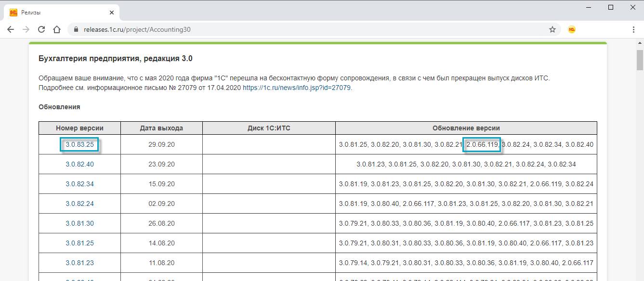This screenshot has height=281, width=644.
Task: Open version 3.0.82.34 release link
Action: [x=79, y=184]
